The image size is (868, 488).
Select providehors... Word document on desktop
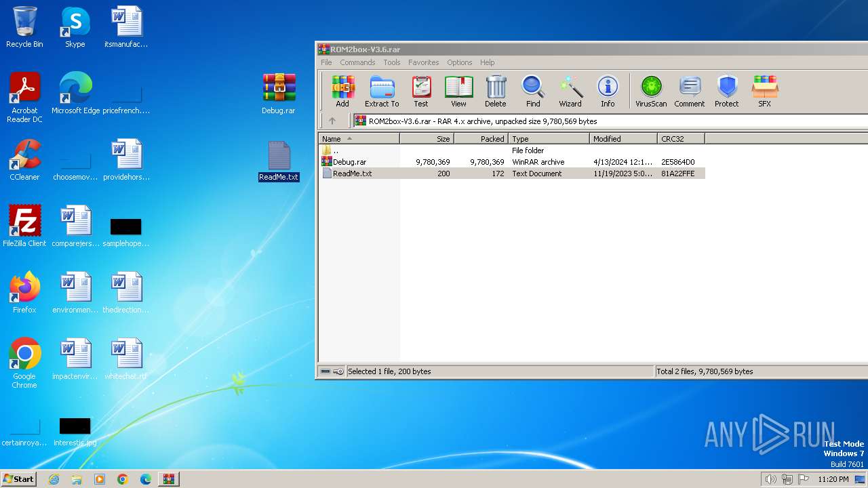126,160
